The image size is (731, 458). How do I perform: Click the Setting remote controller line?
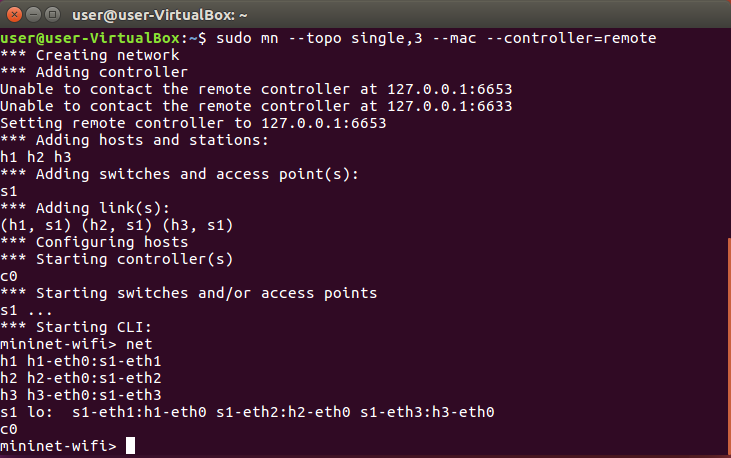[193, 123]
